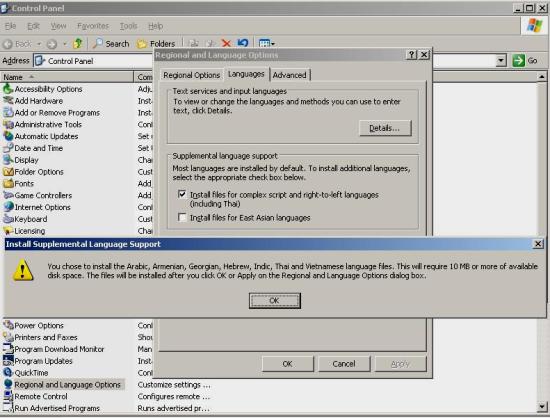
Task: Open the File menu
Action: point(10,26)
